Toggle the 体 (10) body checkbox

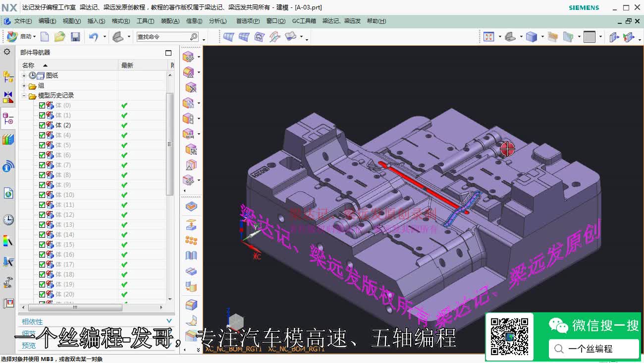click(42, 195)
